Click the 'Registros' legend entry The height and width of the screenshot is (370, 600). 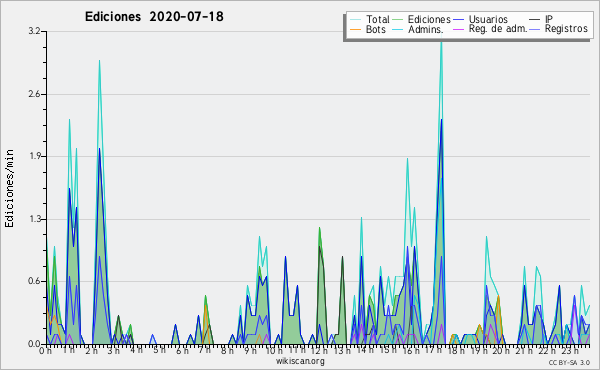click(x=566, y=29)
